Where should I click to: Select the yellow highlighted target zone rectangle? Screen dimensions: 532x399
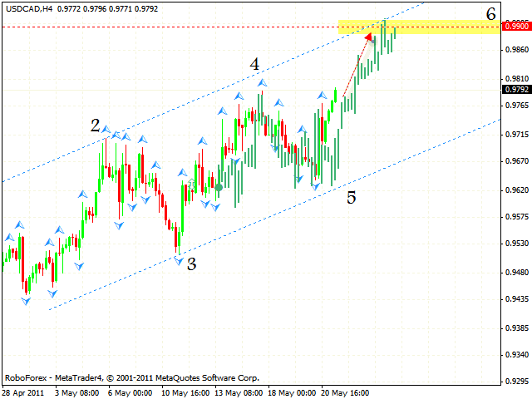pyautogui.click(x=419, y=27)
